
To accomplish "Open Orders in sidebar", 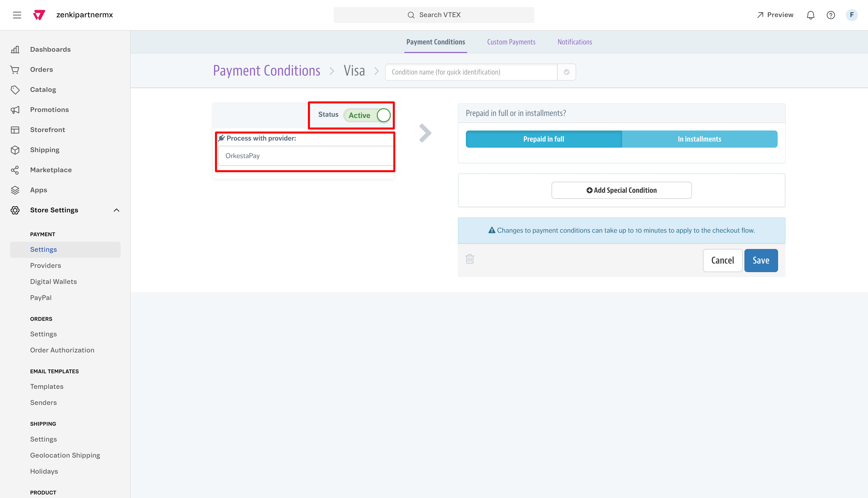I will pyautogui.click(x=41, y=70).
